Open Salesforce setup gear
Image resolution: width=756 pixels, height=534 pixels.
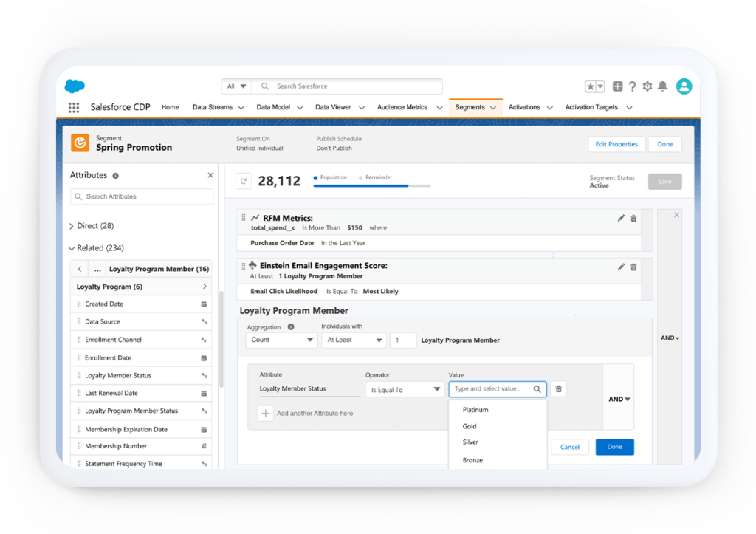pos(648,86)
